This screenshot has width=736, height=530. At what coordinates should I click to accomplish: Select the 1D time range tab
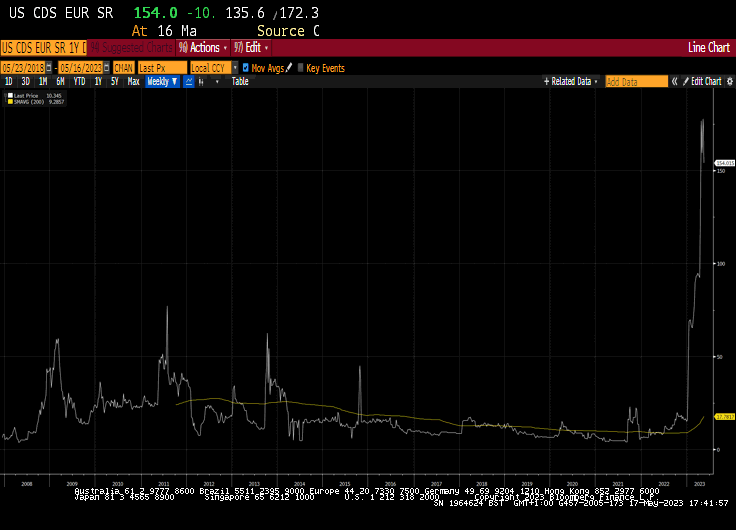tap(8, 82)
